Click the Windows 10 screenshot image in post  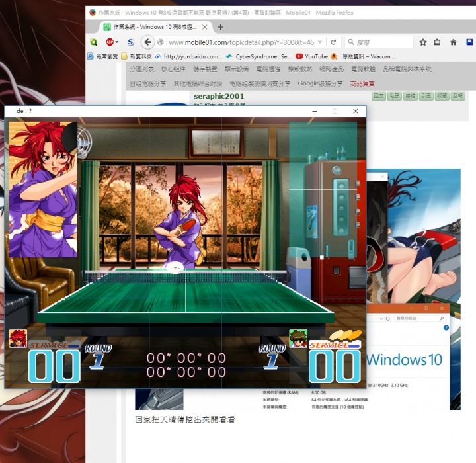pyautogui.click(x=413, y=288)
